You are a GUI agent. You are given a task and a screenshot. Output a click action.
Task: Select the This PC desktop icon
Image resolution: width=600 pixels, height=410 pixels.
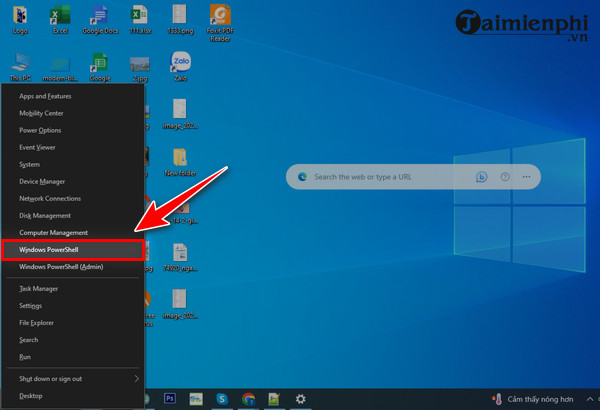coord(20,67)
